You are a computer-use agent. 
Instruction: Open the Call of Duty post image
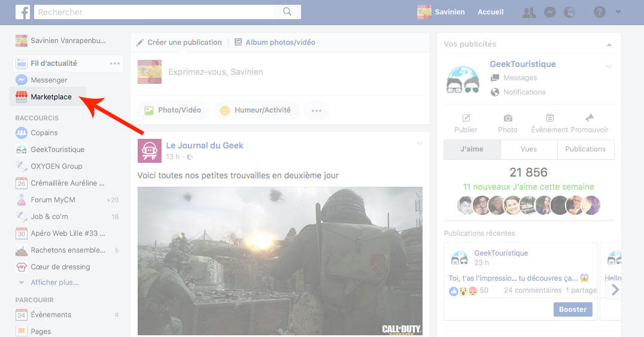click(280, 261)
